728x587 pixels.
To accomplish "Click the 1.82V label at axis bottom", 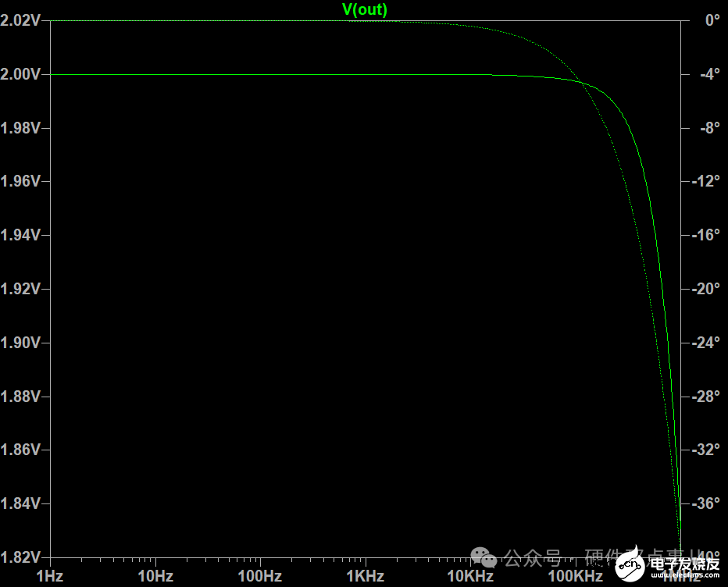I will click(20, 557).
